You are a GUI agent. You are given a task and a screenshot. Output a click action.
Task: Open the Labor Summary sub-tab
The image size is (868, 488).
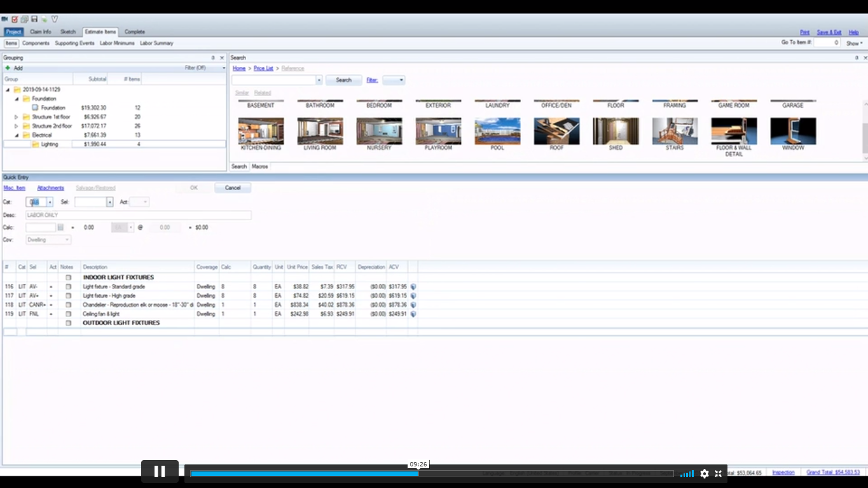tap(156, 43)
